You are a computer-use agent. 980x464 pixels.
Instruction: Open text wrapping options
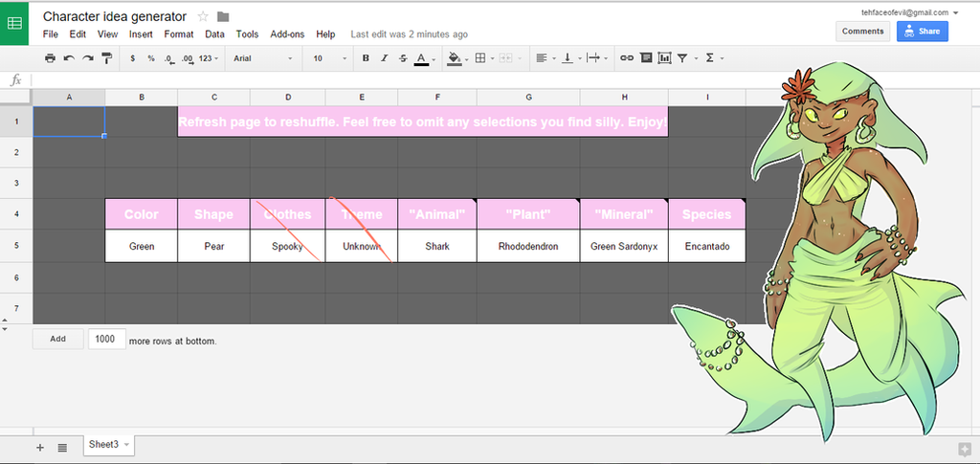(593, 58)
